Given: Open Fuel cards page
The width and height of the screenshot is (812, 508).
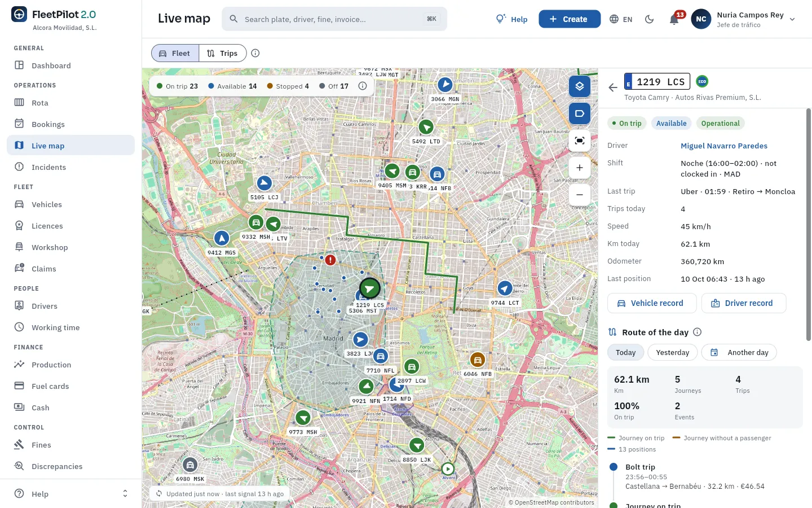Looking at the screenshot, I should [x=71, y=386].
